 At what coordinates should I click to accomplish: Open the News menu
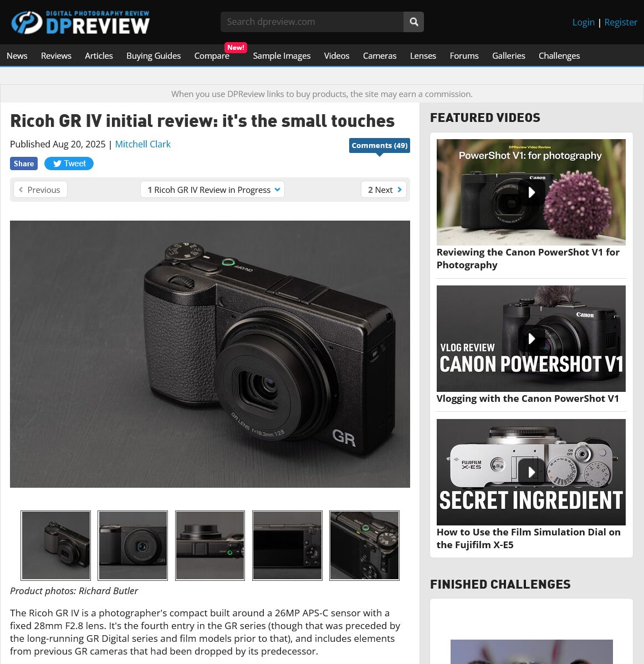[x=17, y=55]
